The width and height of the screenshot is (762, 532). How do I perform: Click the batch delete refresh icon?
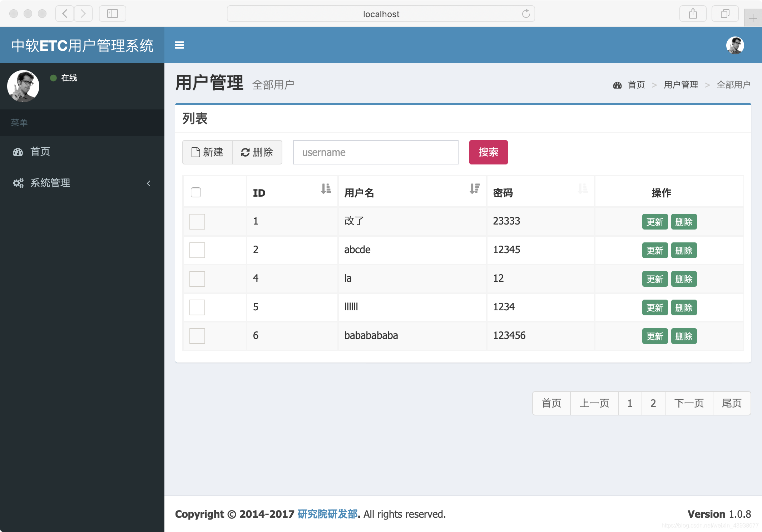click(x=244, y=152)
